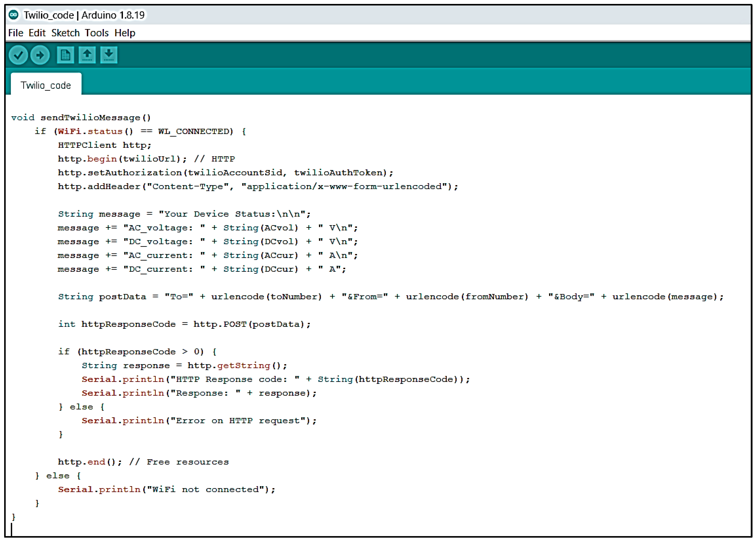Screen dimensions: 756x542
Task: Click the Verify checkmark button
Action: (18, 55)
